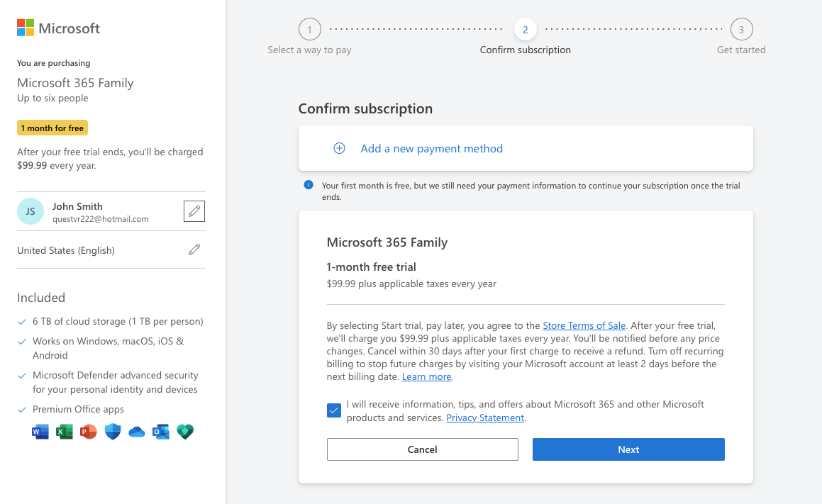This screenshot has width=822, height=504.
Task: Click the '1 month for free' badge
Action: (x=52, y=128)
